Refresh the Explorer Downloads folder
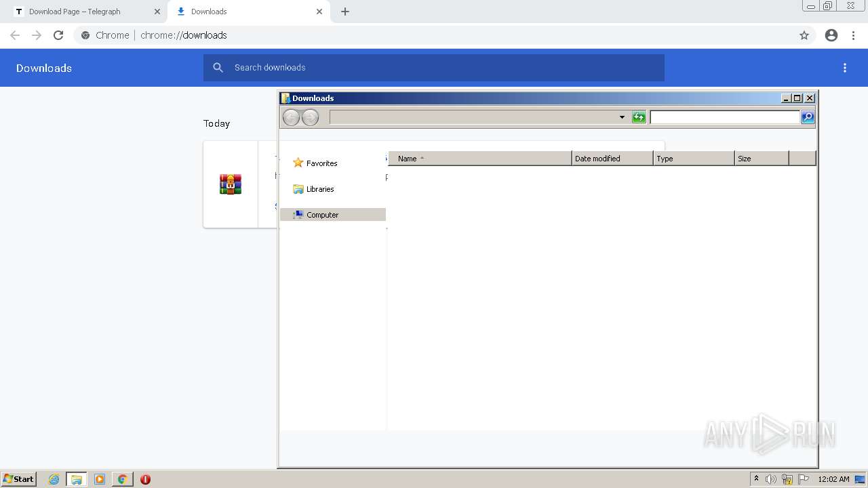868x488 pixels. coord(639,117)
